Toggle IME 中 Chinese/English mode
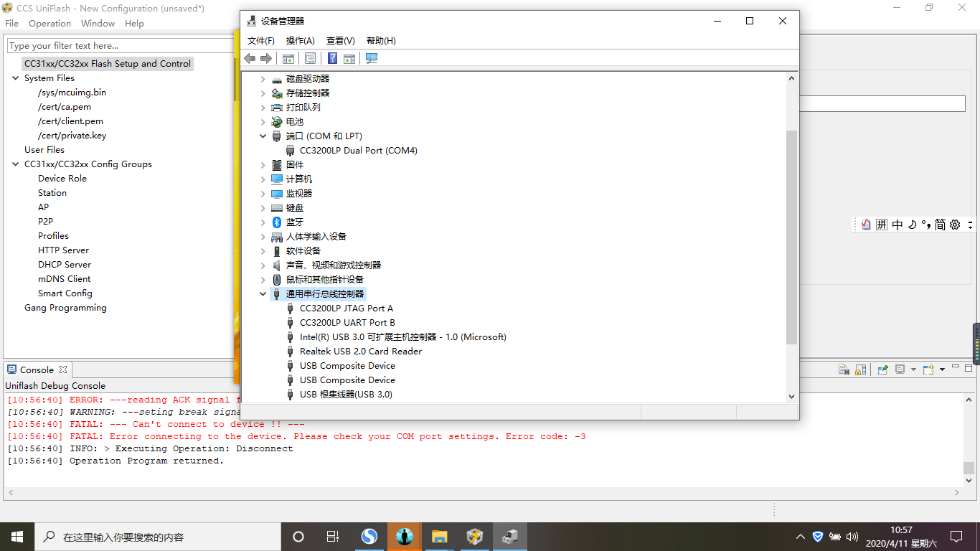The width and height of the screenshot is (980, 551). pyautogui.click(x=897, y=225)
